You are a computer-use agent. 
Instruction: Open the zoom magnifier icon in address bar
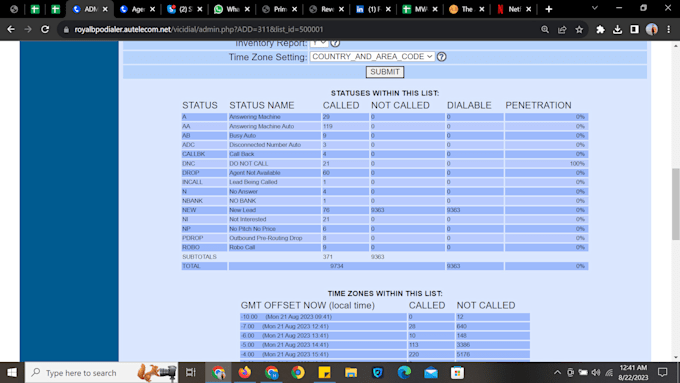(x=545, y=29)
